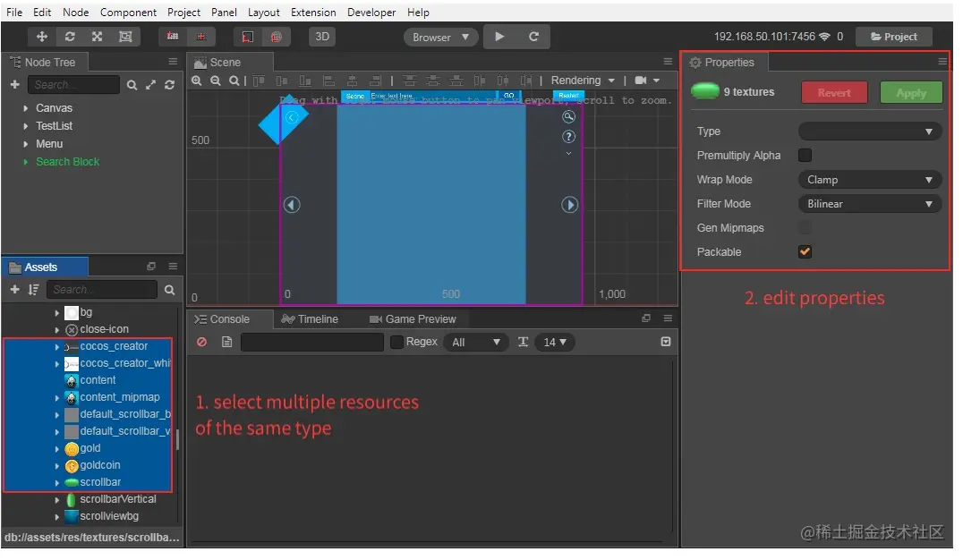Click the Node Tree search type magnifier icon
963x560 pixels.
point(132,85)
